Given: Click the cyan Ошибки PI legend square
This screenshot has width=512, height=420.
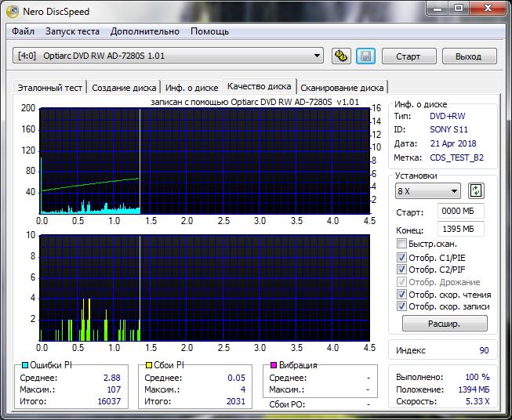Looking at the screenshot, I should coord(25,365).
